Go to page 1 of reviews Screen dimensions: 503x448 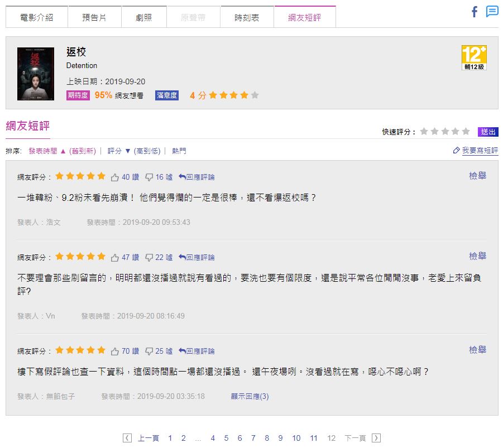170,438
